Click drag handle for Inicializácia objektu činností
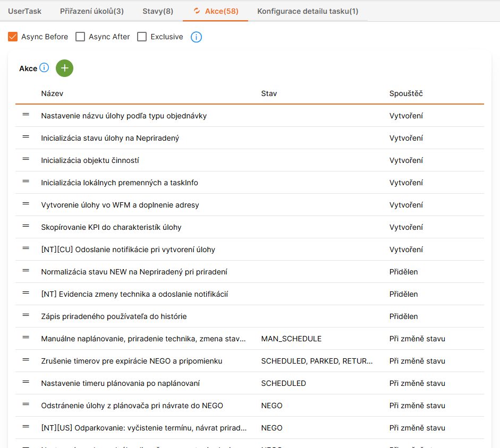Viewport: 500px width, 448px height. pyautogui.click(x=26, y=159)
